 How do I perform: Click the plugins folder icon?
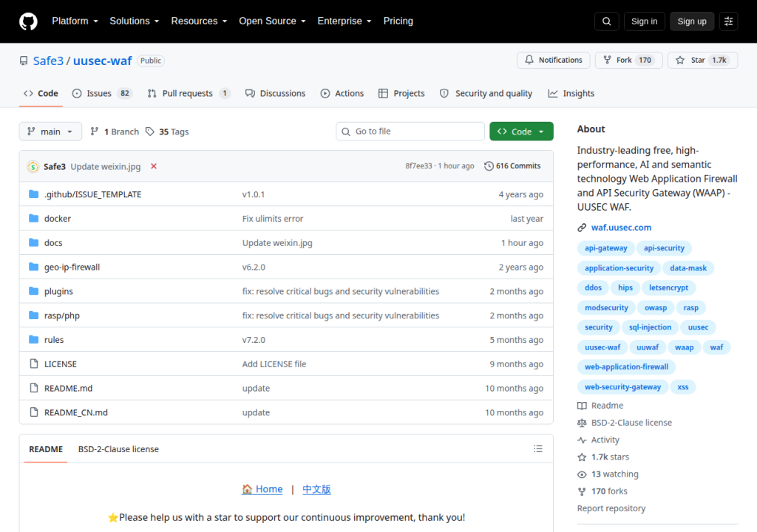(x=33, y=291)
